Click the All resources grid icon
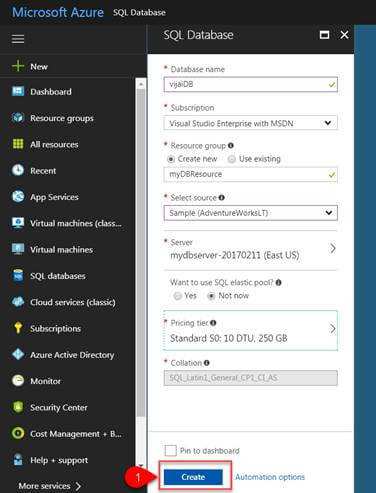This screenshot has width=376, height=493. click(18, 144)
